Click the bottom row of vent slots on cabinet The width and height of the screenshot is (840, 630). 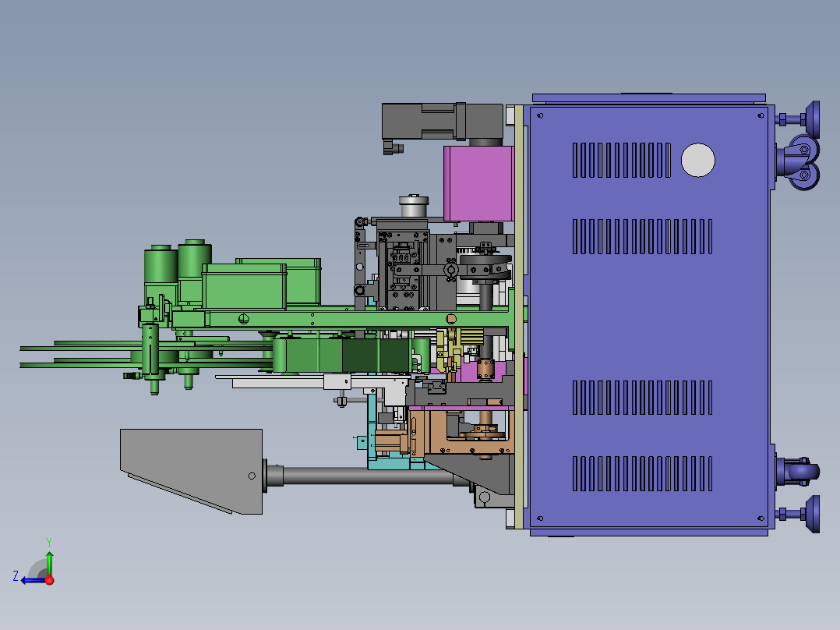642,473
